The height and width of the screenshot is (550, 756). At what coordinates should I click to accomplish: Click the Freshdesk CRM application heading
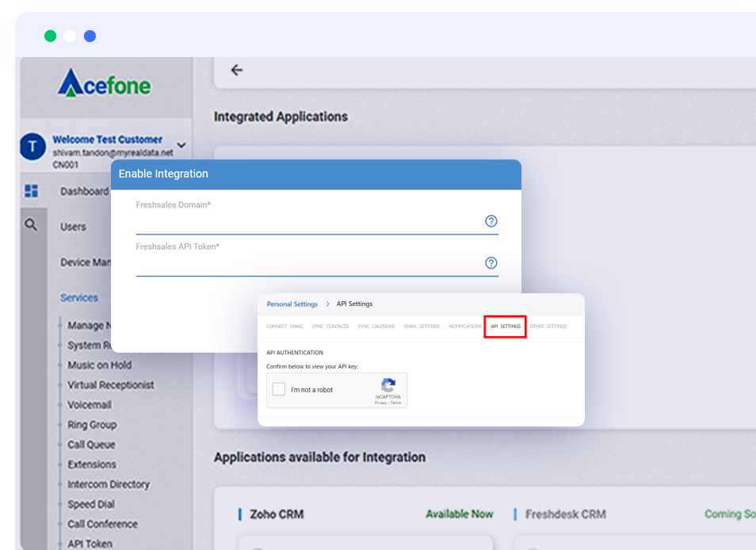566,514
